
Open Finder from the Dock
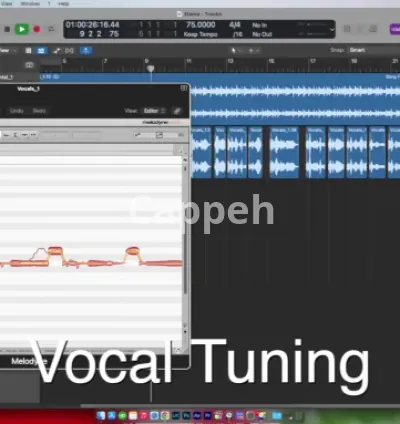101,415
